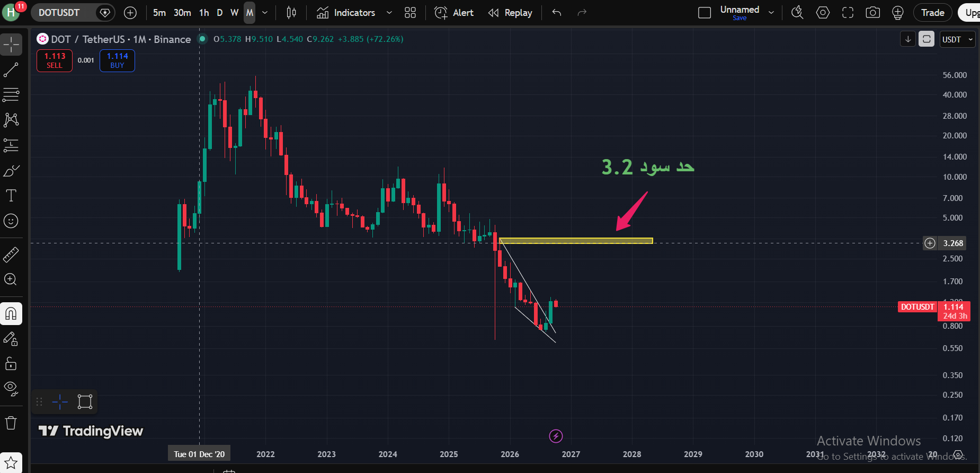Click the 1.113 SELL button
This screenshot has height=473, width=980.
click(55, 60)
